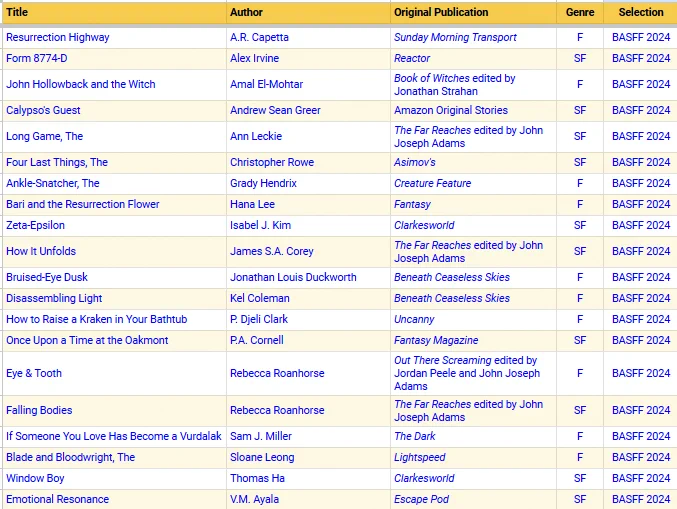Click the Genre column header
Screen dimensions: 677x509
click(x=580, y=12)
